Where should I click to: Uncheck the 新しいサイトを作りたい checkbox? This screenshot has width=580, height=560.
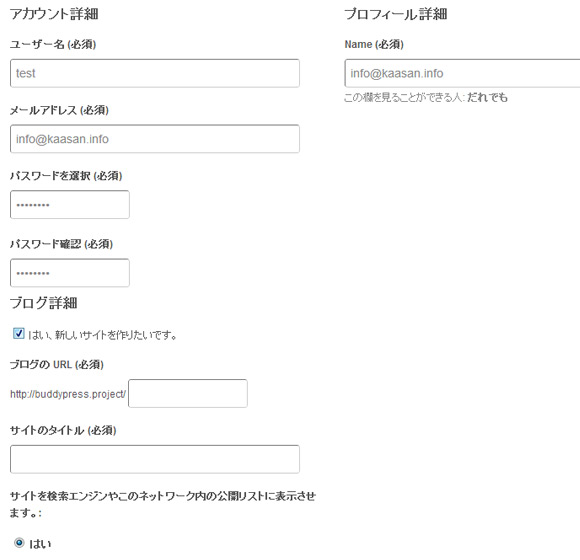(18, 333)
